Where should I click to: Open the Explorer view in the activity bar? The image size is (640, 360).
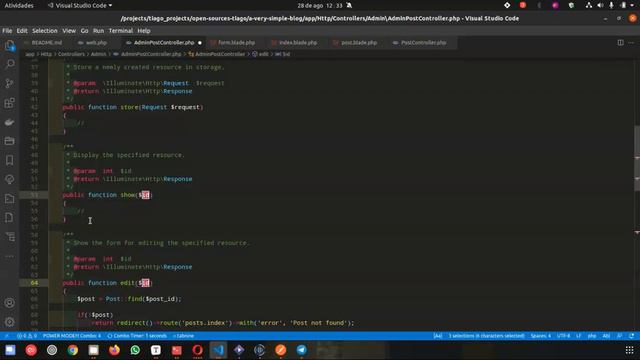pyautogui.click(x=9, y=46)
